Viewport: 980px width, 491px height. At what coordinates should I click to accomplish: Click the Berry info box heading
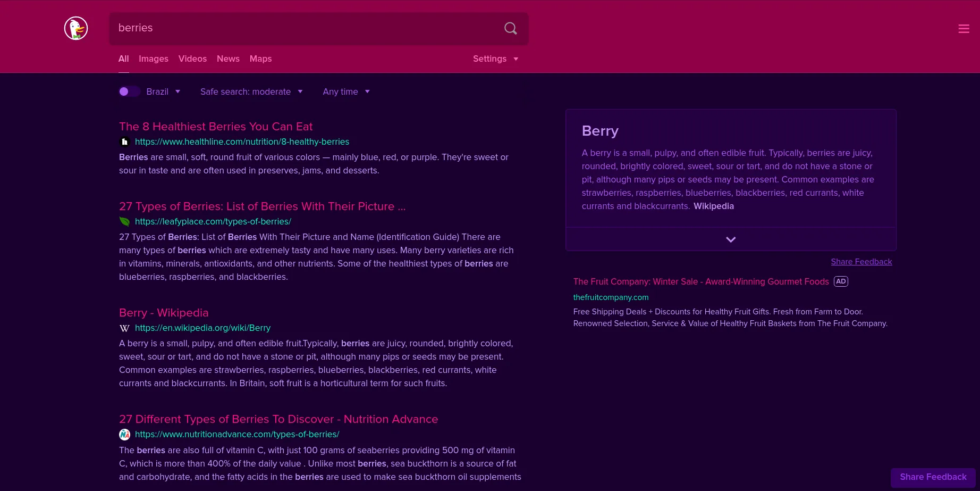[600, 131]
